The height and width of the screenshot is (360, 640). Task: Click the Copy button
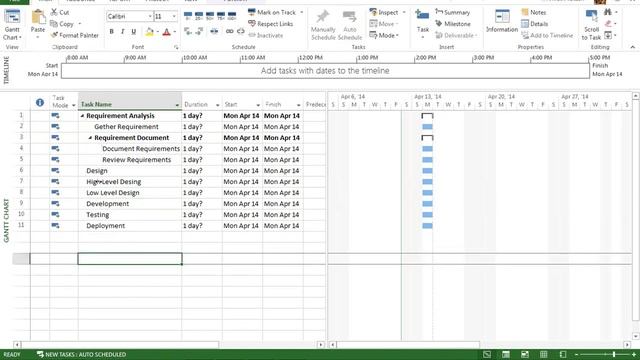pos(66,24)
